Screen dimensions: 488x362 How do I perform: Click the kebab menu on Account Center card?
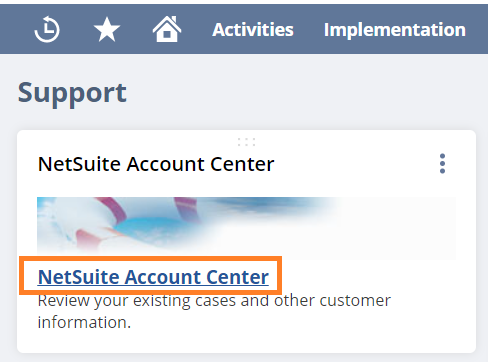click(442, 163)
